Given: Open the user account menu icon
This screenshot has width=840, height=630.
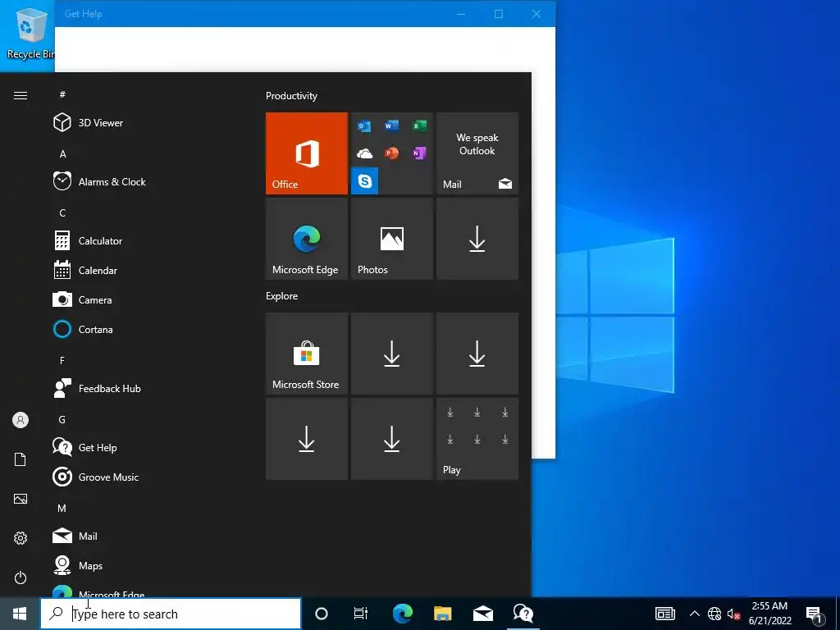Looking at the screenshot, I should [x=21, y=420].
